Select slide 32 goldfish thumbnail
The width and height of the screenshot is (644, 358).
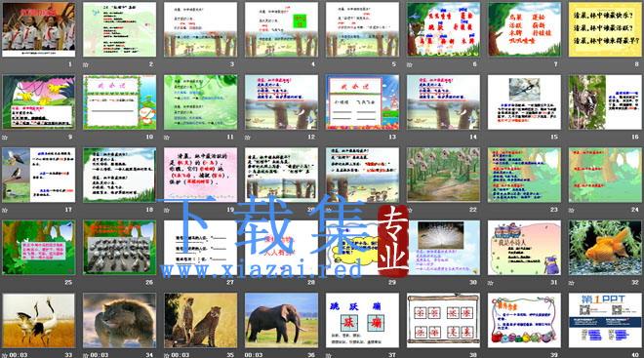coord(605,248)
